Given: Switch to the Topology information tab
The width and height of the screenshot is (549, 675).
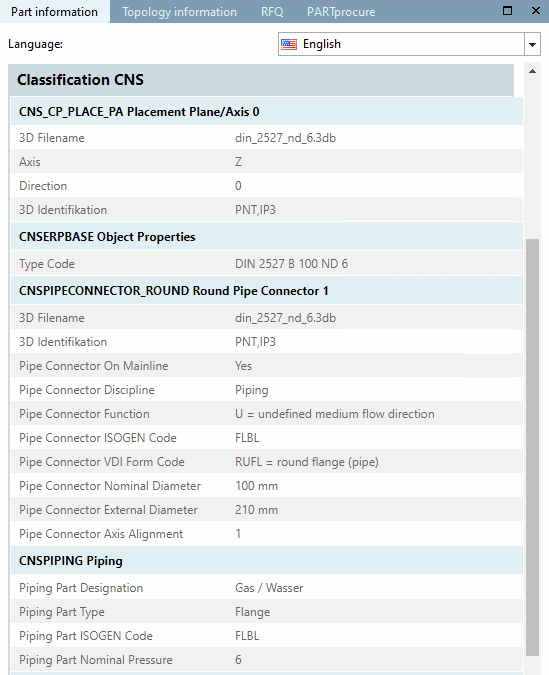Looking at the screenshot, I should 179,12.
